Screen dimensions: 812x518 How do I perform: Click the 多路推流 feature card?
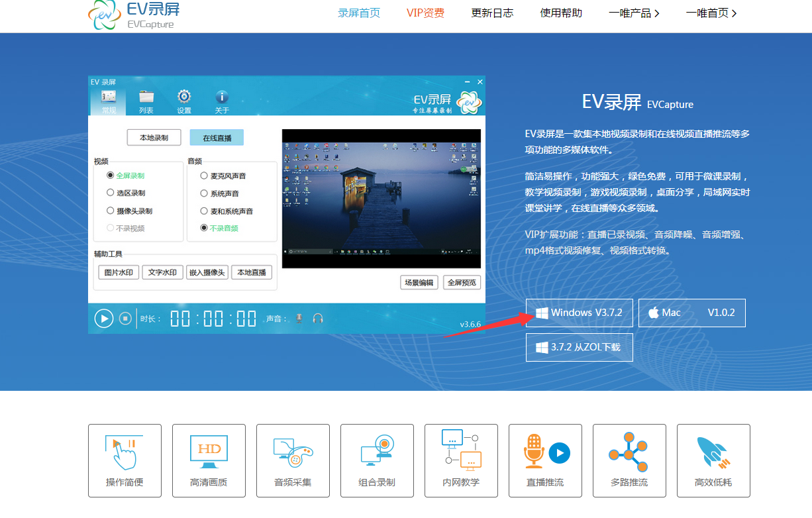point(629,460)
